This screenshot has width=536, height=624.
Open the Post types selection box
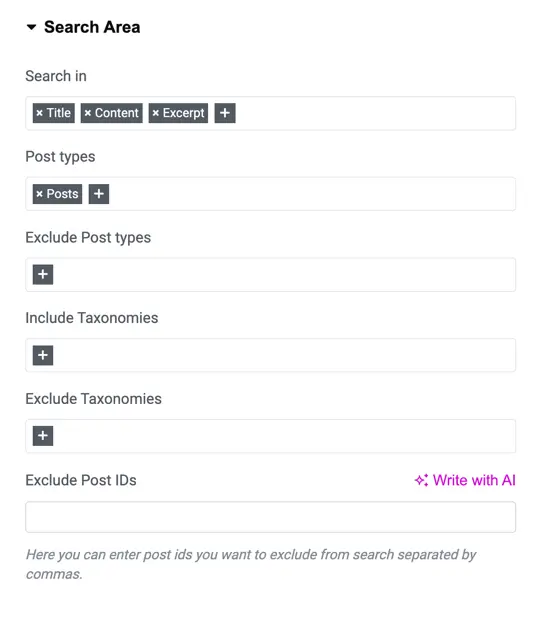pos(271,194)
